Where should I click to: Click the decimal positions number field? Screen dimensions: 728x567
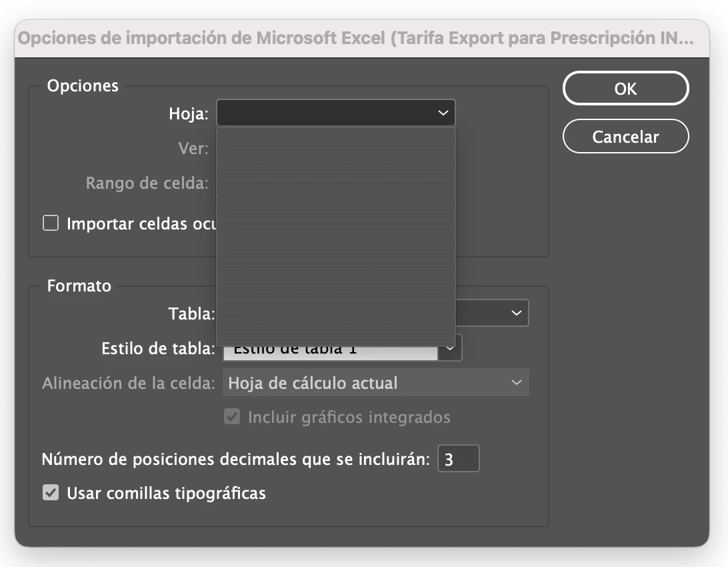pos(458,459)
